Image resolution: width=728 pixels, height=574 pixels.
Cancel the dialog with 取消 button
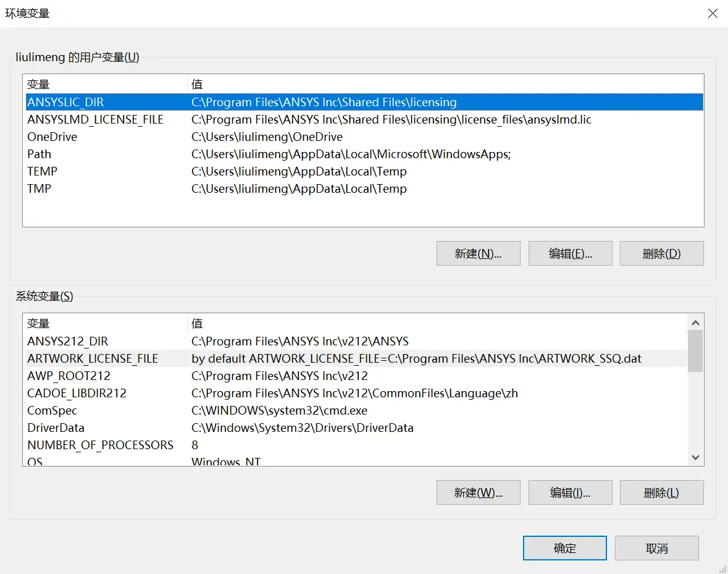pos(656,548)
